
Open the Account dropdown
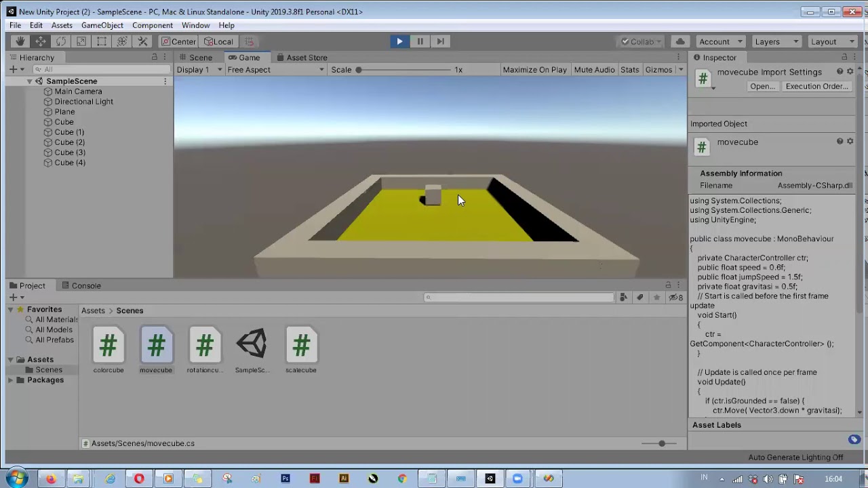(721, 41)
